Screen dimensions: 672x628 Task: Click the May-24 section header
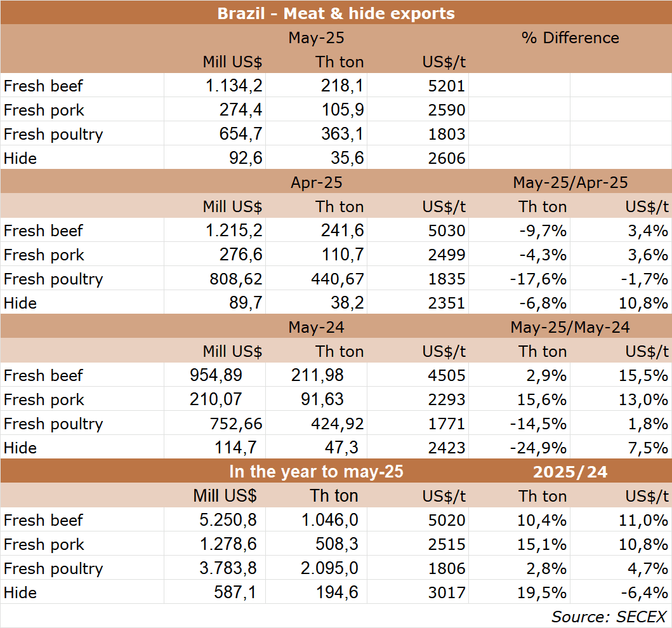click(x=316, y=328)
